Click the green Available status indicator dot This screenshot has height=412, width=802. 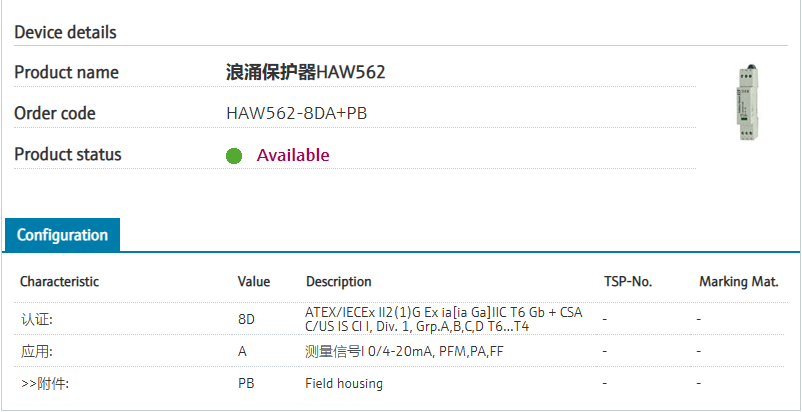(x=234, y=156)
